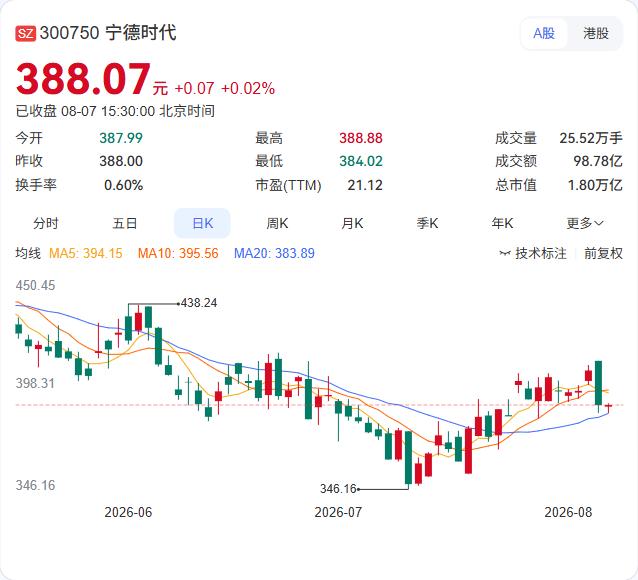Switch to the 港股 market toggle
The height and width of the screenshot is (580, 638).
click(x=596, y=33)
